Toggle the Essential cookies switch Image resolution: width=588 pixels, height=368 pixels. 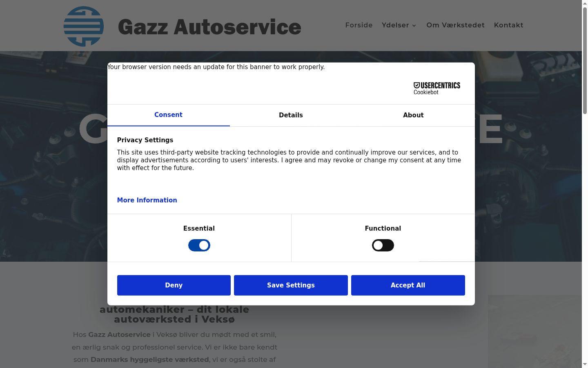(199, 245)
